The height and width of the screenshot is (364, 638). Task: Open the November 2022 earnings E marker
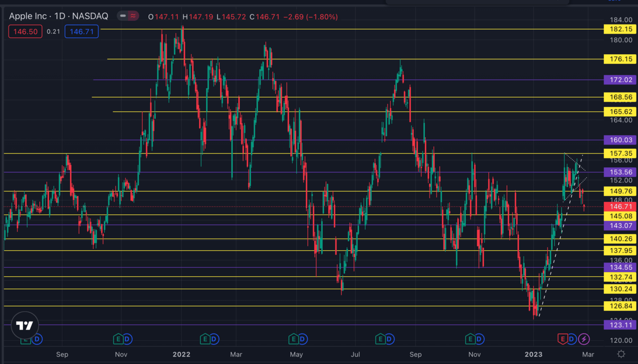click(469, 338)
